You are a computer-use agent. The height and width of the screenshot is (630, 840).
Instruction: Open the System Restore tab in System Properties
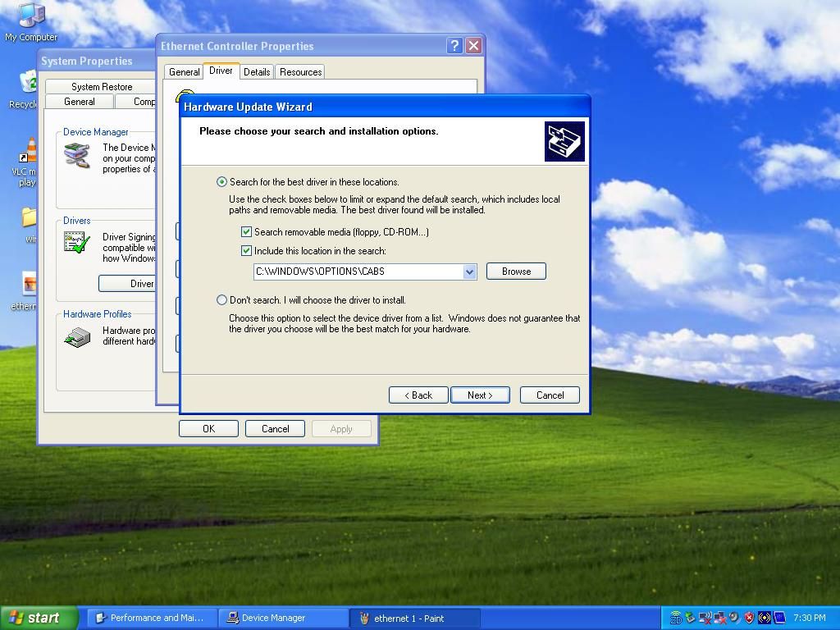(101, 87)
